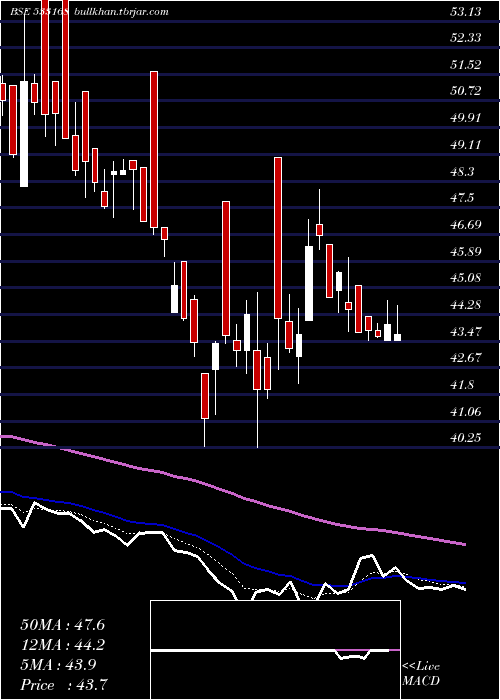
Task: Click the <<Live MACD label
Action: (421, 674)
